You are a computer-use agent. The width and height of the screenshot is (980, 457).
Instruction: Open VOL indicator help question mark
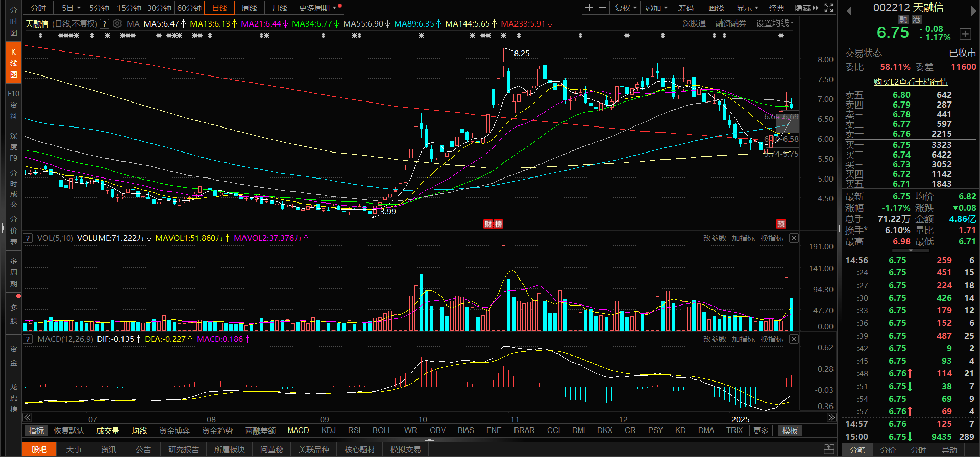point(28,238)
